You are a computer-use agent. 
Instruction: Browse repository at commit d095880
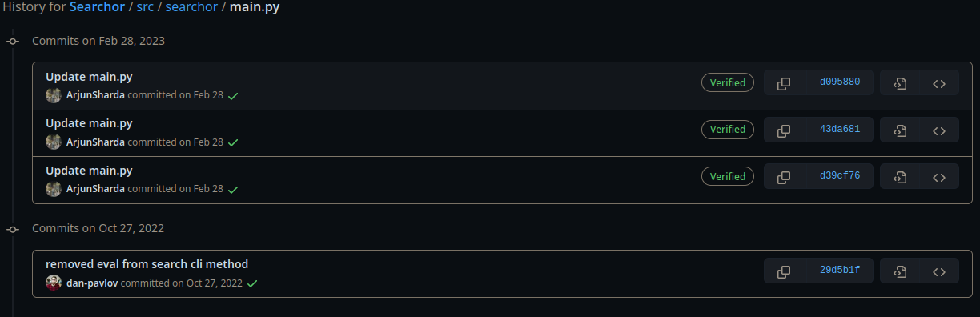pyautogui.click(x=939, y=82)
